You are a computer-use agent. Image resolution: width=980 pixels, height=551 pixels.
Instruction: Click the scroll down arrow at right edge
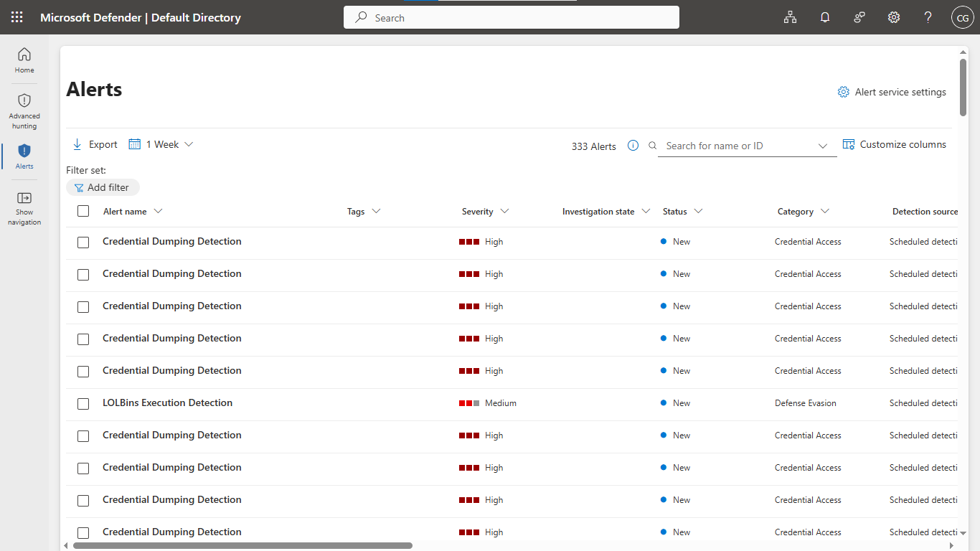tap(963, 532)
